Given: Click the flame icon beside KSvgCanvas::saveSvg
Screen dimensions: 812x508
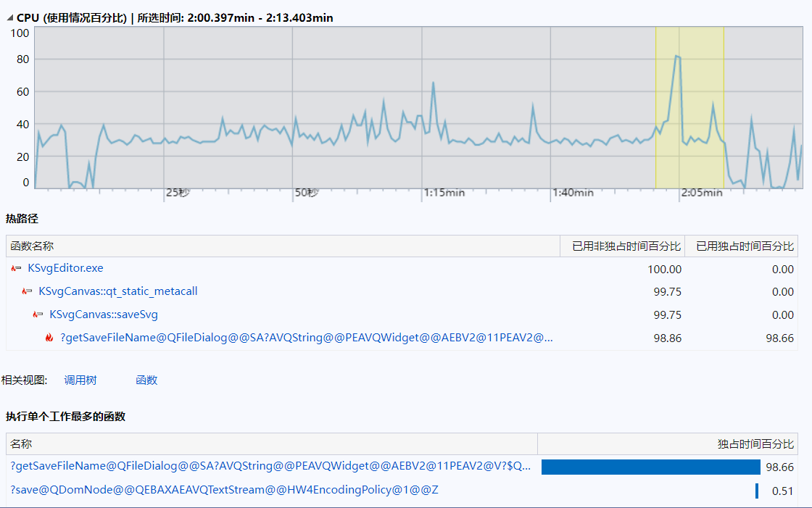Looking at the screenshot, I should pyautogui.click(x=38, y=315).
